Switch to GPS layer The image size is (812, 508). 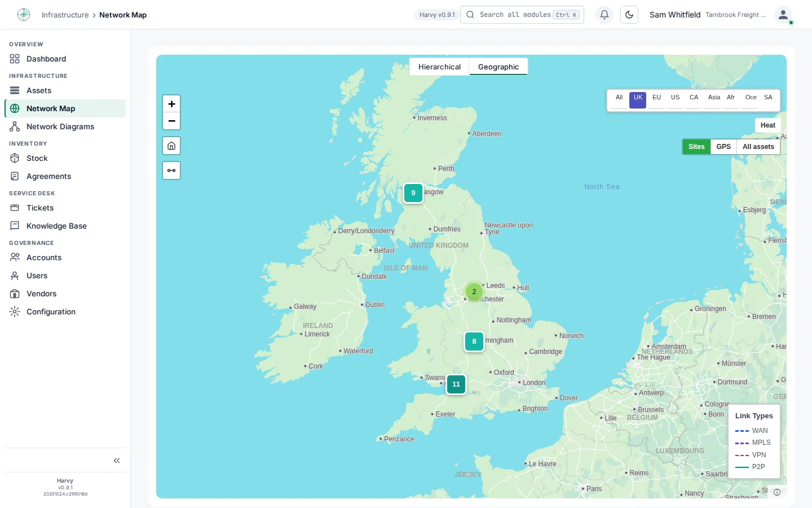point(723,147)
